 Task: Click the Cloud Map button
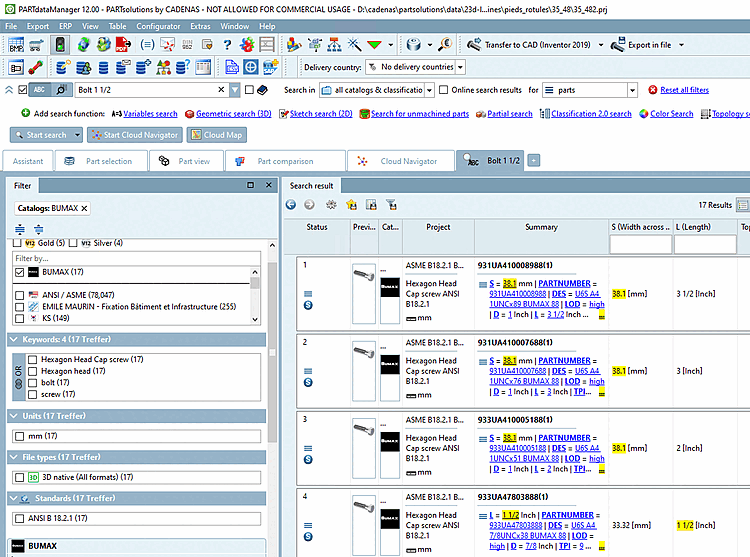click(217, 135)
